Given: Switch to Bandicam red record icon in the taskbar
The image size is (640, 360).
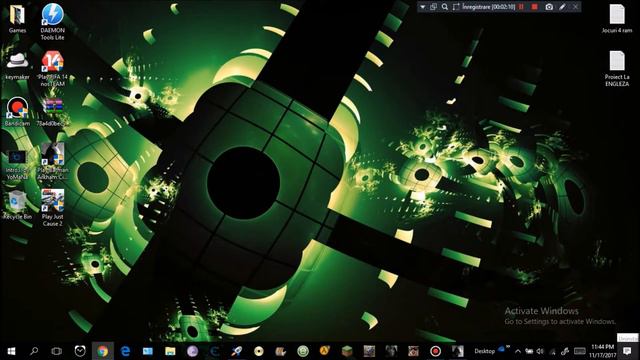Looking at the screenshot, I should [x=436, y=351].
